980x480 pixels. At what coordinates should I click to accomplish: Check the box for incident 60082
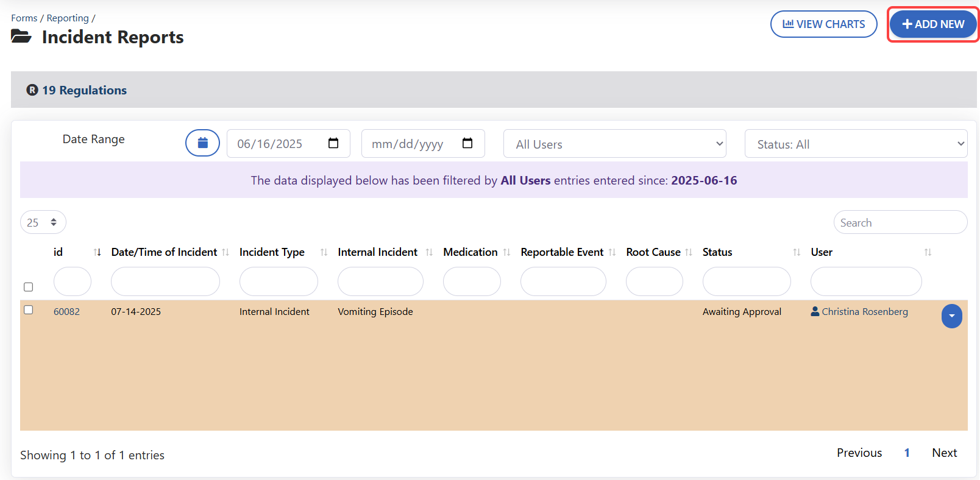click(x=28, y=310)
